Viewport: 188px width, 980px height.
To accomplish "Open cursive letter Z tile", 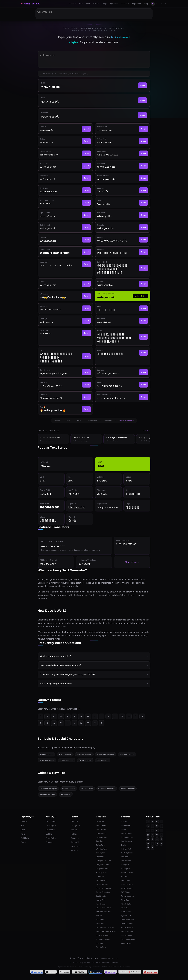I will [101, 723].
